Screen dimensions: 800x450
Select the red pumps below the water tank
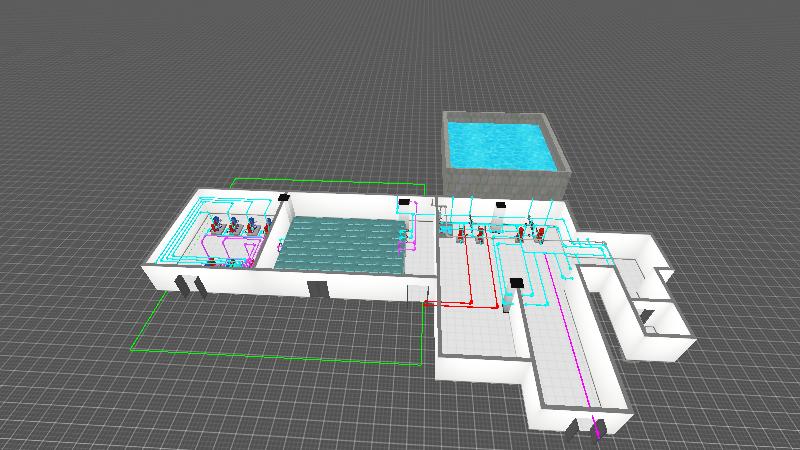point(497,235)
